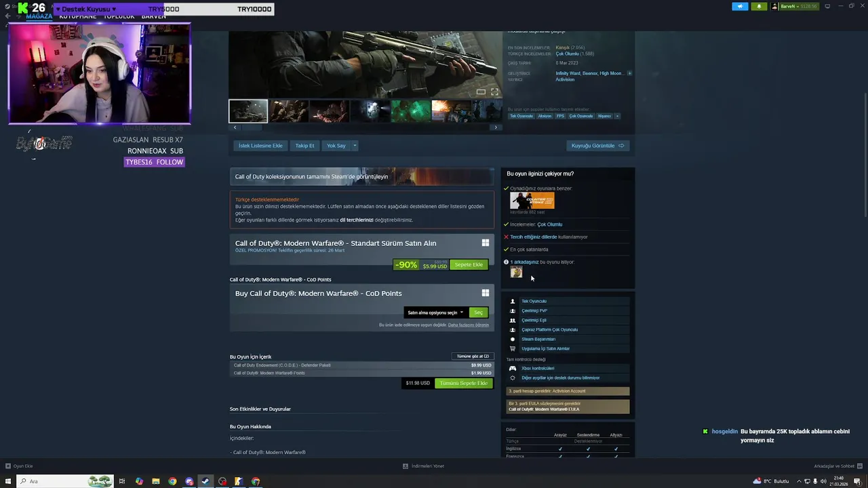Image resolution: width=868 pixels, height=488 pixels.
Task: Open the Steam notifications bell
Action: click(x=759, y=6)
